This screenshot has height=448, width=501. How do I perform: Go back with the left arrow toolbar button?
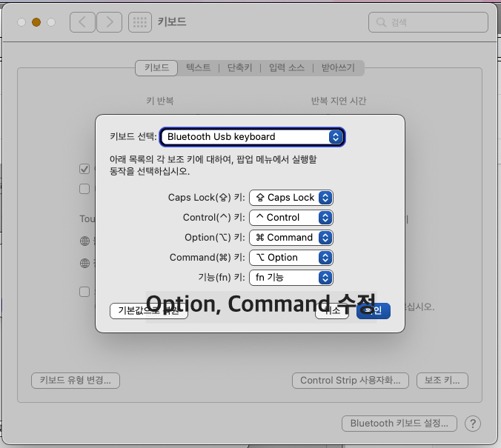click(82, 22)
